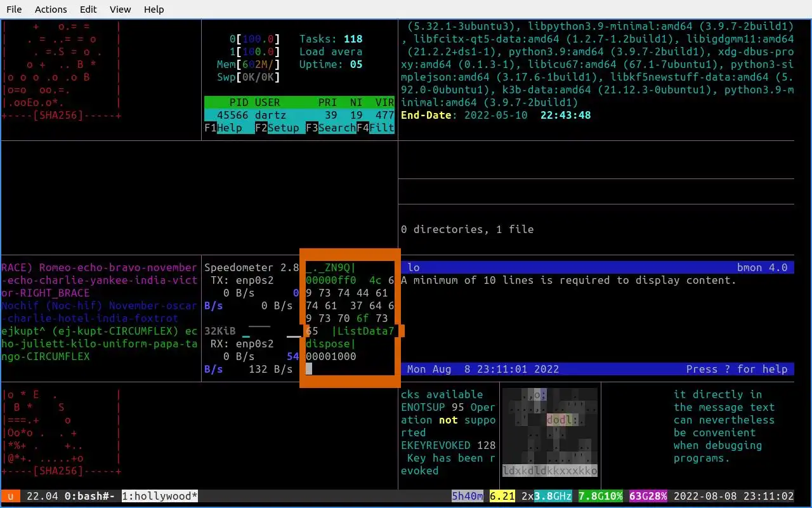Click the minimum 10 lines required message
Screen dimensions: 812x508
pyautogui.click(x=569, y=280)
